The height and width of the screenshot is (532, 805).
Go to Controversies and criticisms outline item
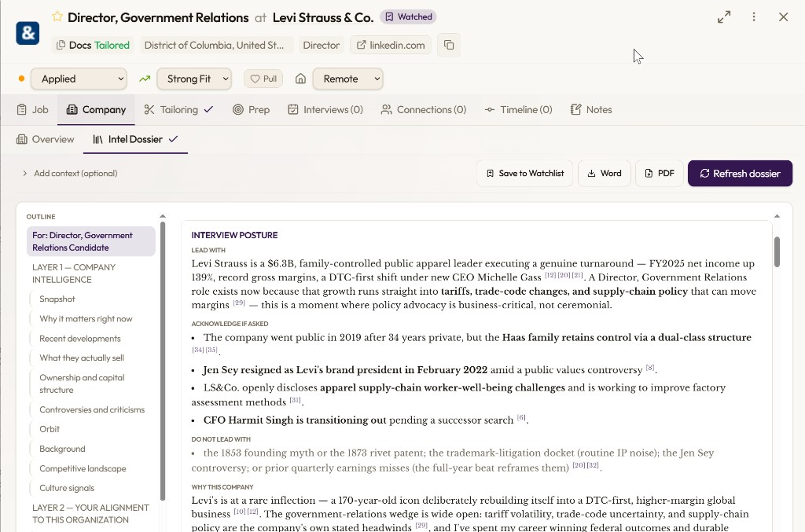click(x=92, y=409)
